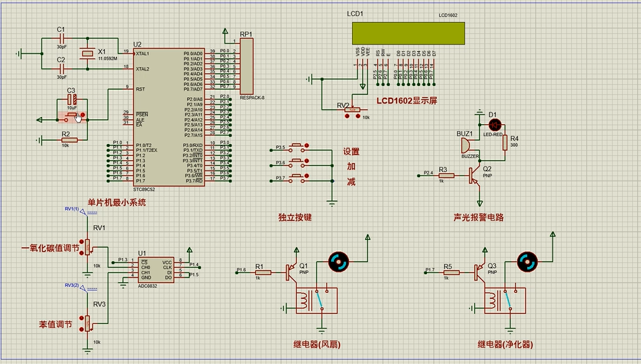Click the RV1 carbon monoxide potentiometer
Screen dimensions: 641x364
point(88,246)
